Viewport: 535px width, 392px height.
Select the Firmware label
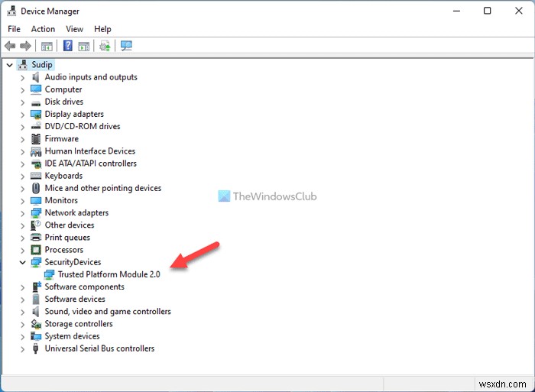[62, 138]
